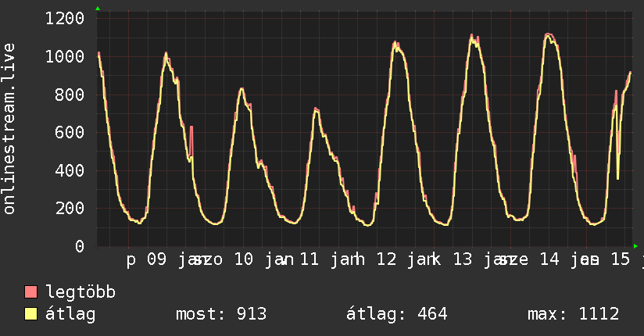Click the 12 date tick label
This screenshot has width=644, height=336.
[x=386, y=259]
